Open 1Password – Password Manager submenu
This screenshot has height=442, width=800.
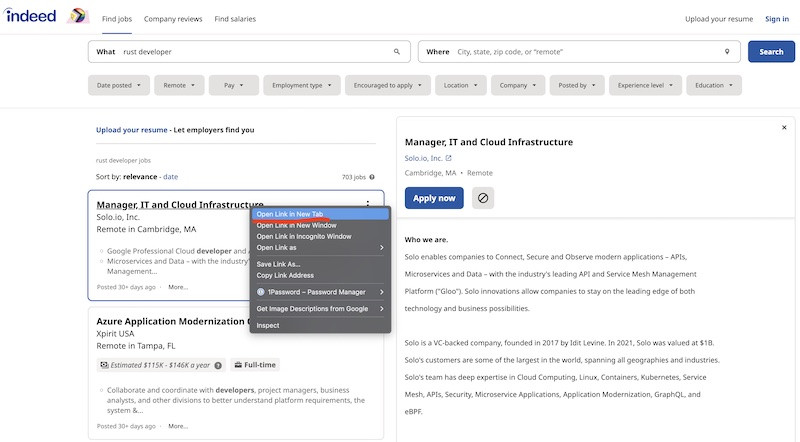point(320,292)
